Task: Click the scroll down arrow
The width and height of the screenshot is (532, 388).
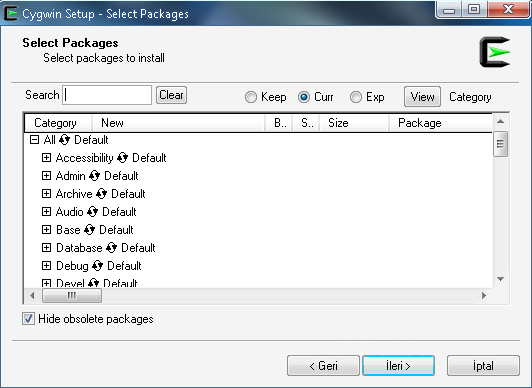Action: tap(500, 279)
